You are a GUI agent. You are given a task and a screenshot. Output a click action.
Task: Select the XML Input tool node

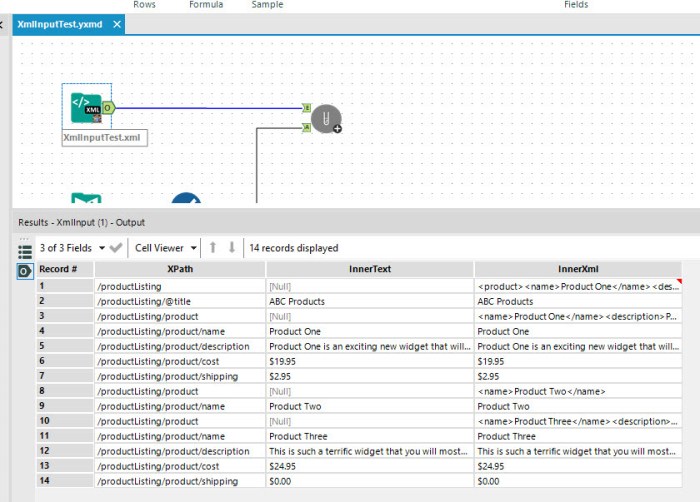pos(85,107)
